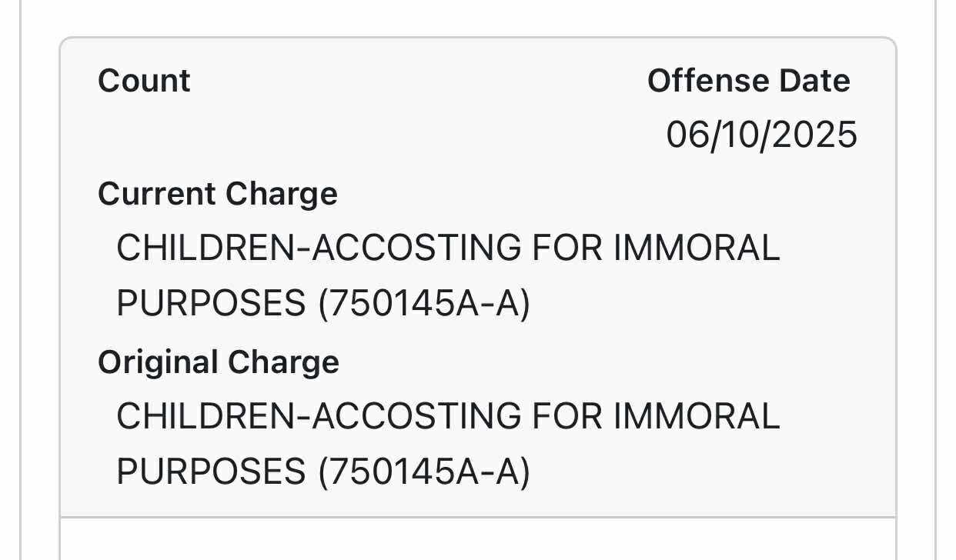This screenshot has height=560, width=956.
Task: Click the year 2025 in the offense date
Action: click(x=815, y=135)
